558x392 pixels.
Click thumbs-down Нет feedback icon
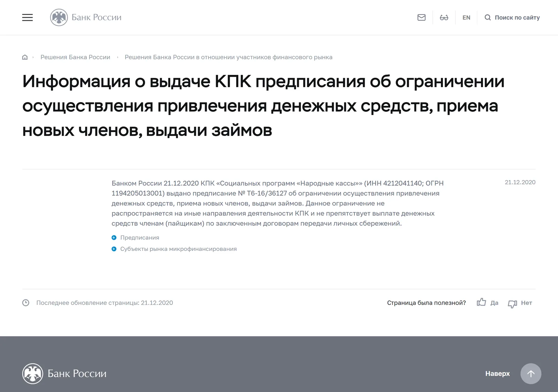[x=512, y=304]
